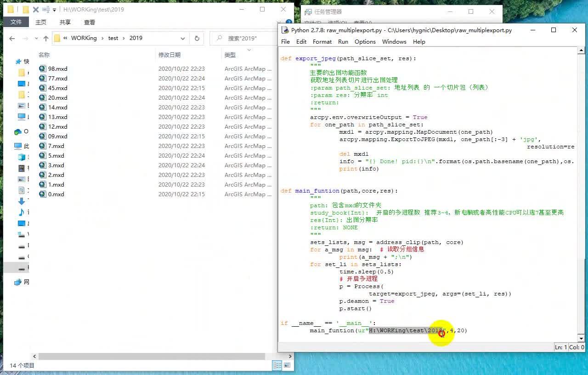This screenshot has width=588, height=375.
Task: Click the 'test' breadcrumb in address bar
Action: point(113,38)
